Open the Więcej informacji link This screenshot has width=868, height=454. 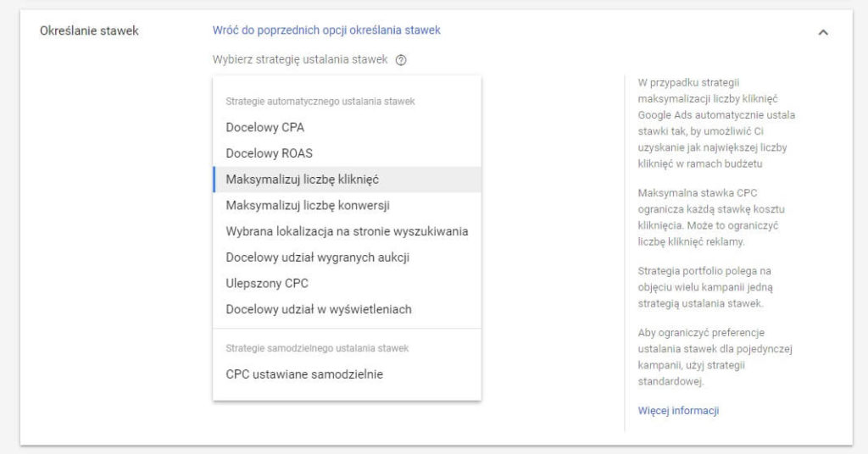[x=678, y=411]
